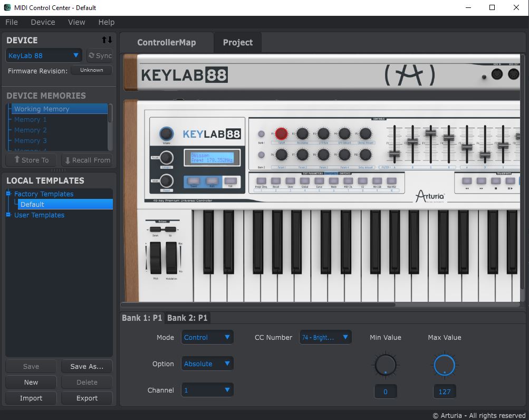Select the P6 Param 1 knob
Viewport: 529px width, 420px height.
click(x=281, y=155)
